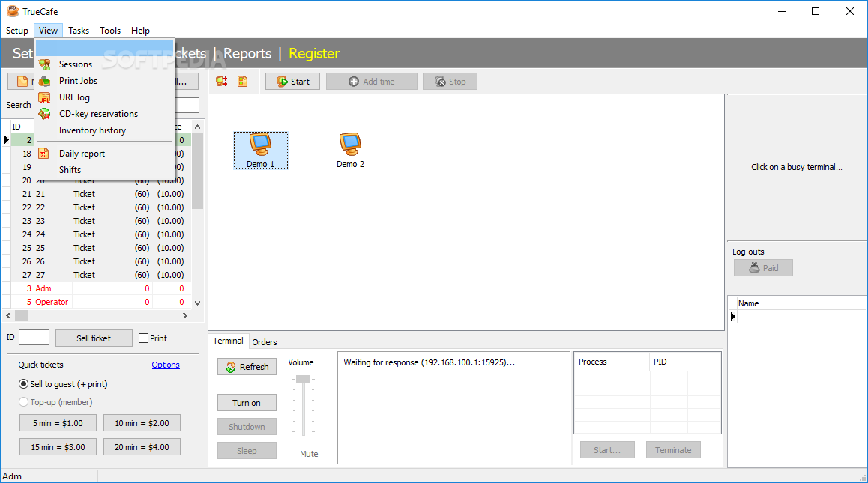The height and width of the screenshot is (483, 868).
Task: Click the Terminate process button
Action: [x=673, y=450]
